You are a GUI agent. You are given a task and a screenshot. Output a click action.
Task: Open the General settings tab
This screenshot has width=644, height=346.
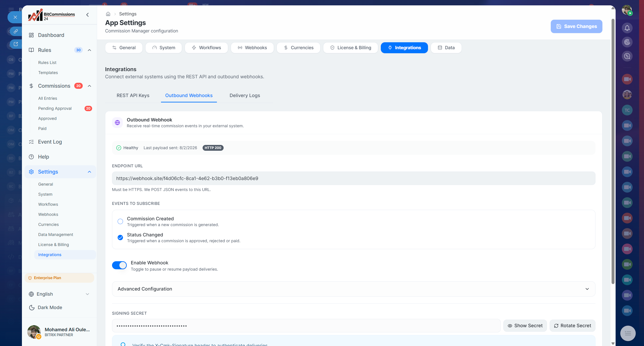[x=124, y=48]
